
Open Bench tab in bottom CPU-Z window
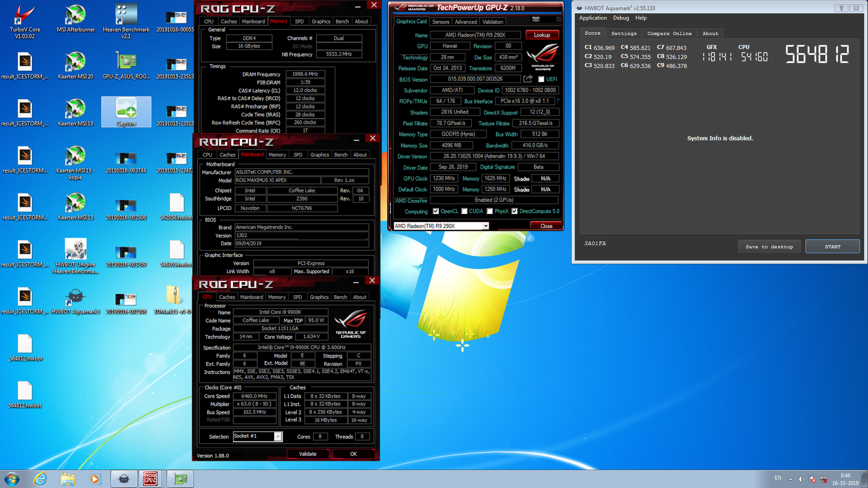click(x=340, y=297)
